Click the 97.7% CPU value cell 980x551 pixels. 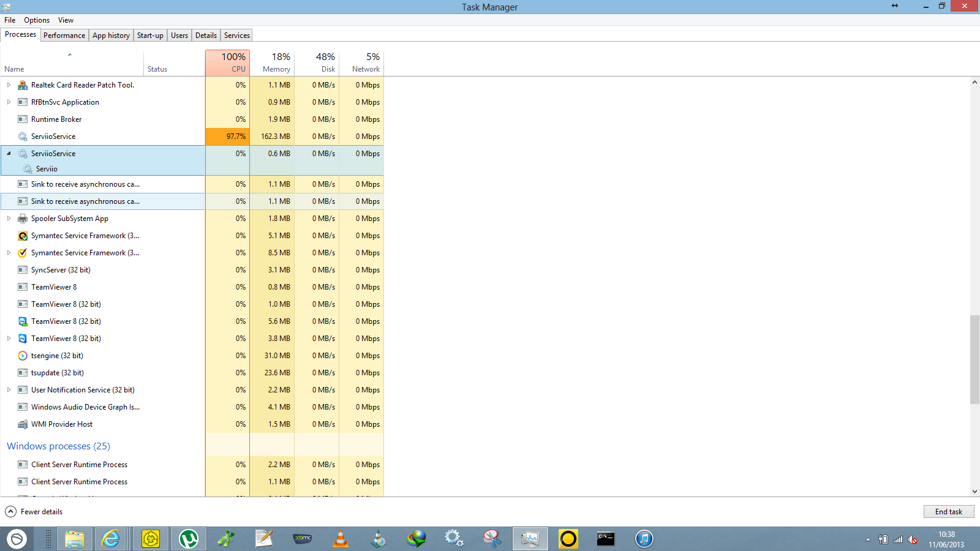(x=227, y=137)
